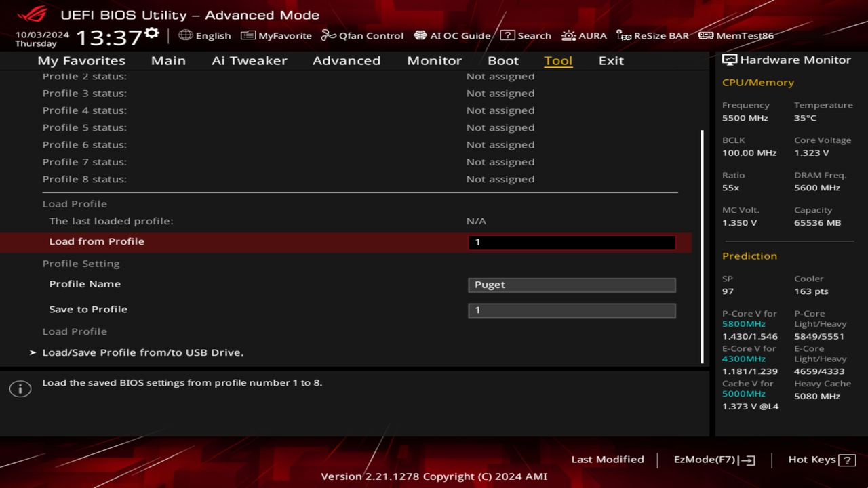Click the Profile Setting section header
The image size is (868, 488).
tap(81, 264)
